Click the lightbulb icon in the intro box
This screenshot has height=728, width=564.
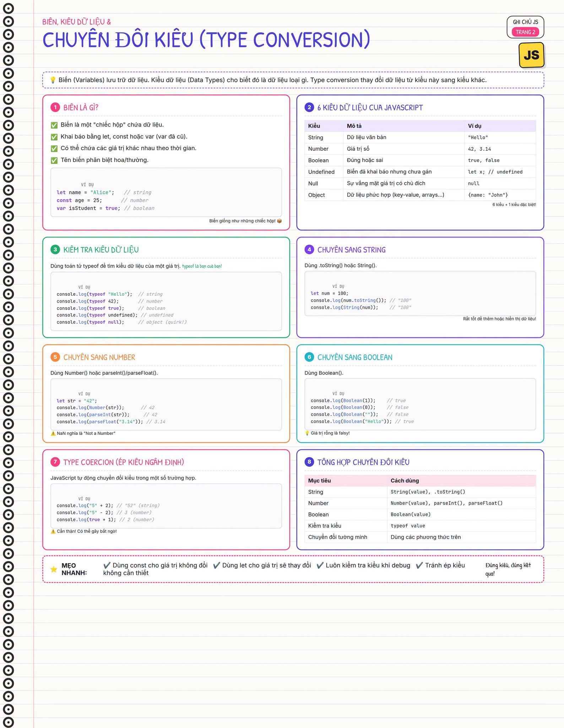(x=53, y=80)
